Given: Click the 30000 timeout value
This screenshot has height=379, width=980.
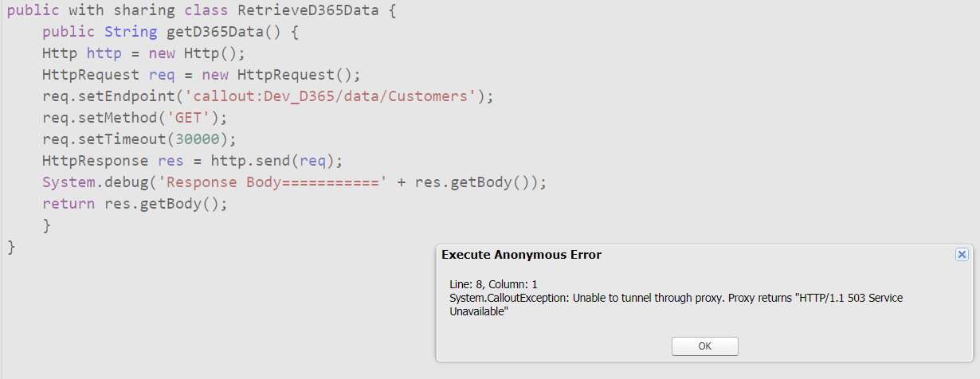Looking at the screenshot, I should [206, 139].
